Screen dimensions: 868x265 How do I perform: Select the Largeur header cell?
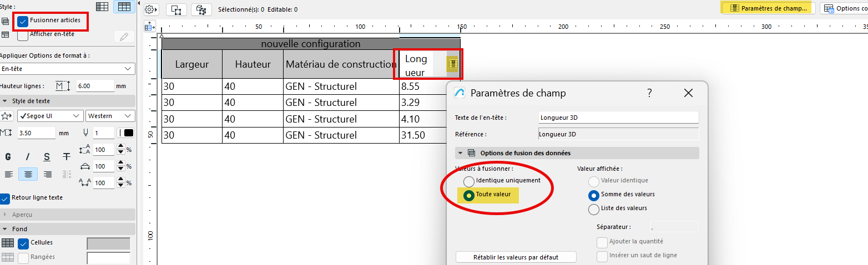pos(192,64)
